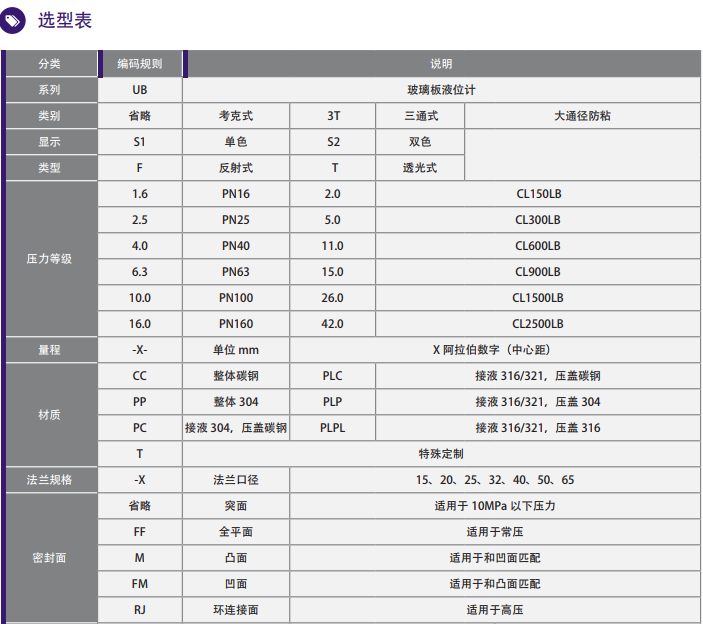Select the 特殊定制 material cell
The image size is (703, 624).
[x=442, y=454]
